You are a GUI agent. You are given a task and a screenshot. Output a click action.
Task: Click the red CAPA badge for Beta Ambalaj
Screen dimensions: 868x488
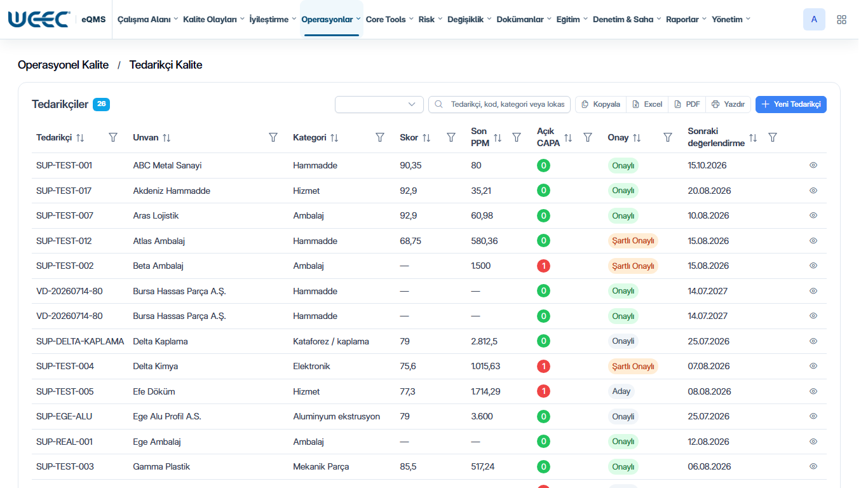coord(543,266)
